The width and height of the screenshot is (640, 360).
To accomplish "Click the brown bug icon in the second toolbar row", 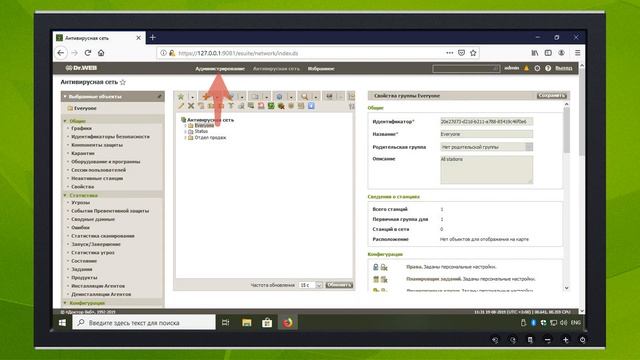I will coord(281,106).
